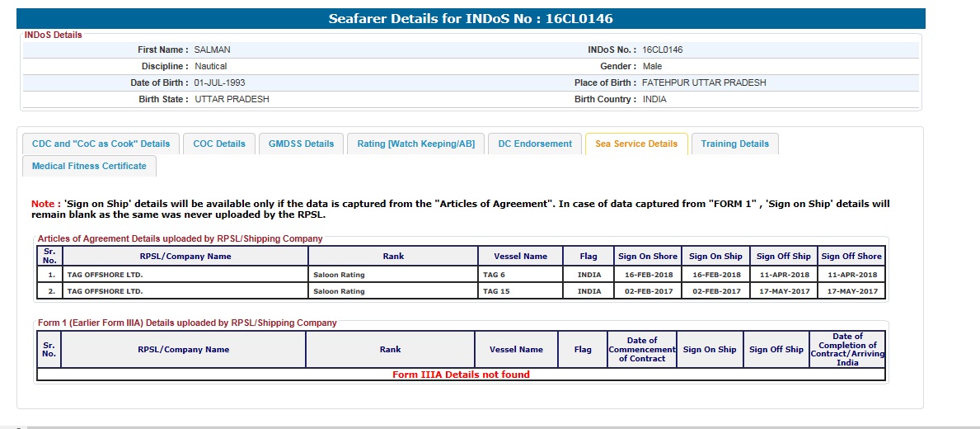Screen dimensions: 980x429
Task: Click the Sign On Shore column header
Action: [x=648, y=257]
